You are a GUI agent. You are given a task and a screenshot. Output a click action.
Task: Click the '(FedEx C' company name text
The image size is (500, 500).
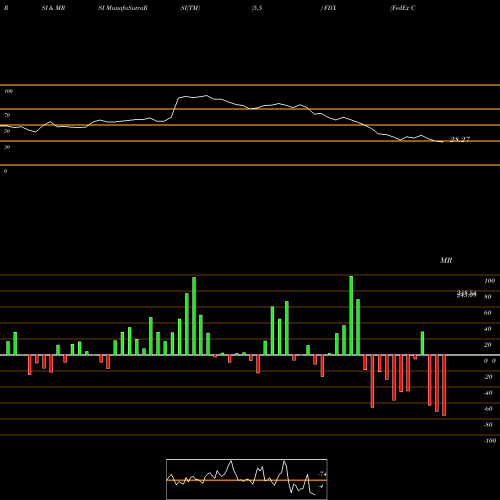pyautogui.click(x=403, y=8)
